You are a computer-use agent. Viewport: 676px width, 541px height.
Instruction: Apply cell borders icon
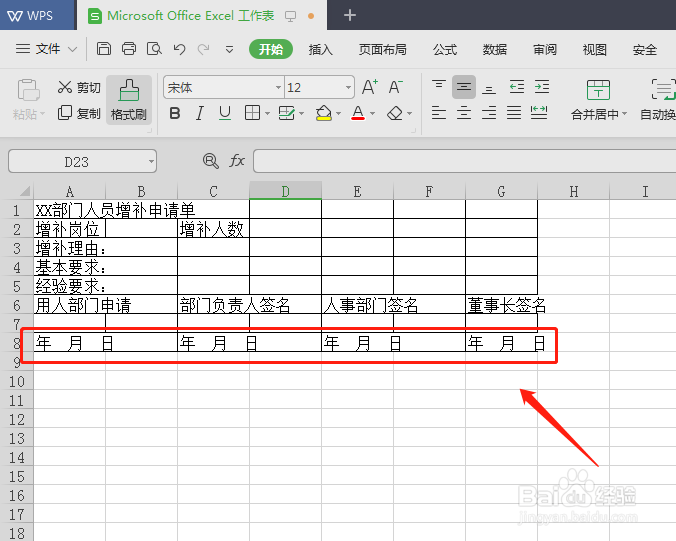tap(252, 113)
